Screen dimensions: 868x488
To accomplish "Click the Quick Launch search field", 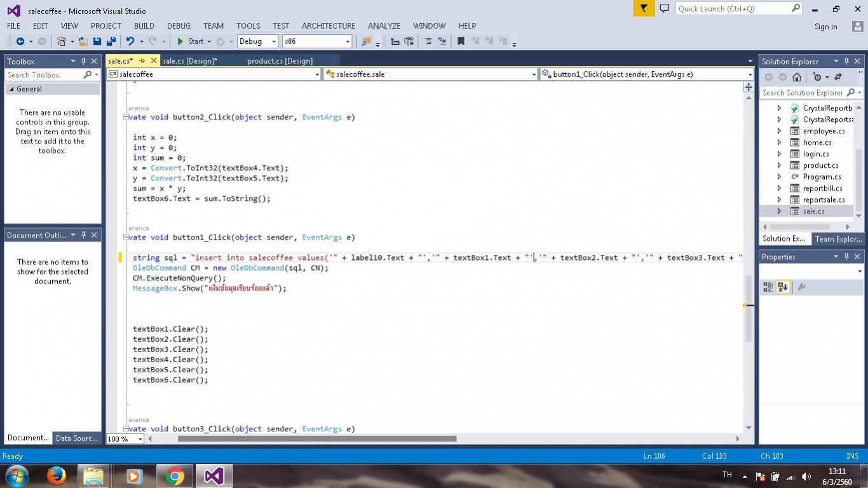I will 738,8.
